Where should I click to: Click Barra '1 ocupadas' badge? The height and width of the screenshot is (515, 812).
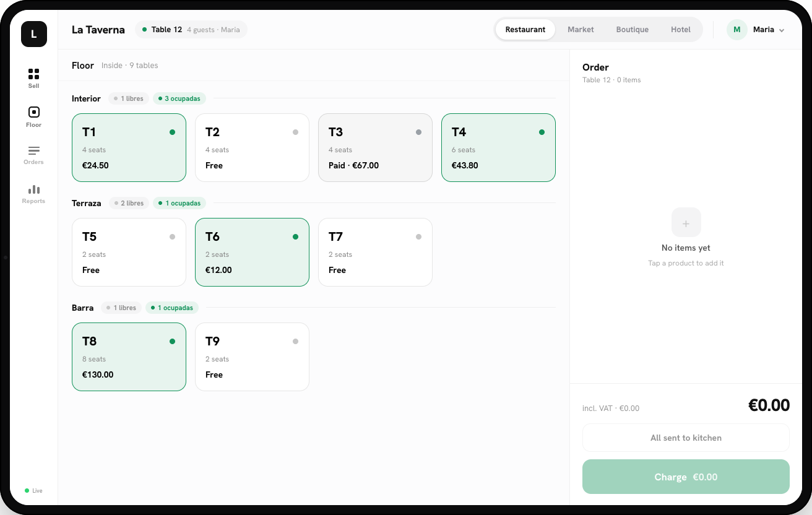point(172,308)
